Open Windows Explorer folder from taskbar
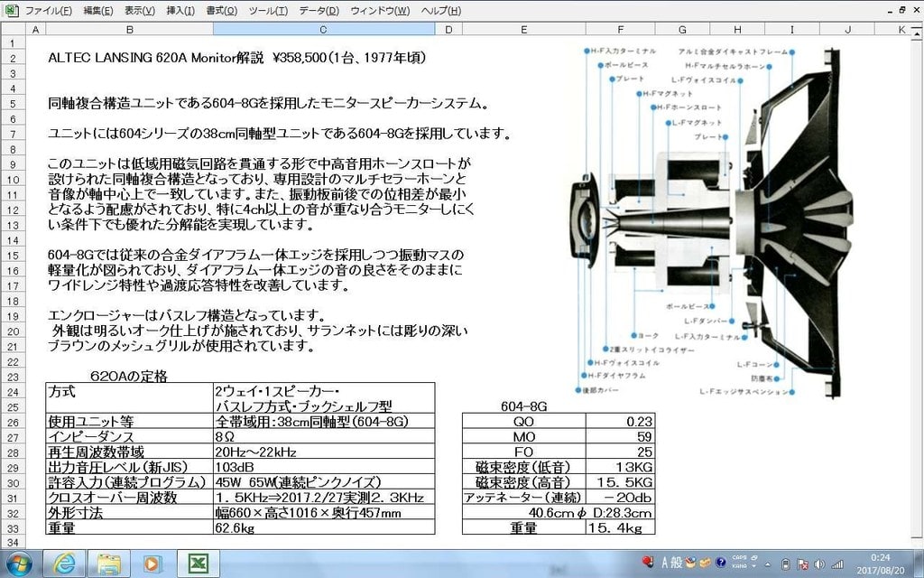The image size is (924, 578). (x=109, y=564)
